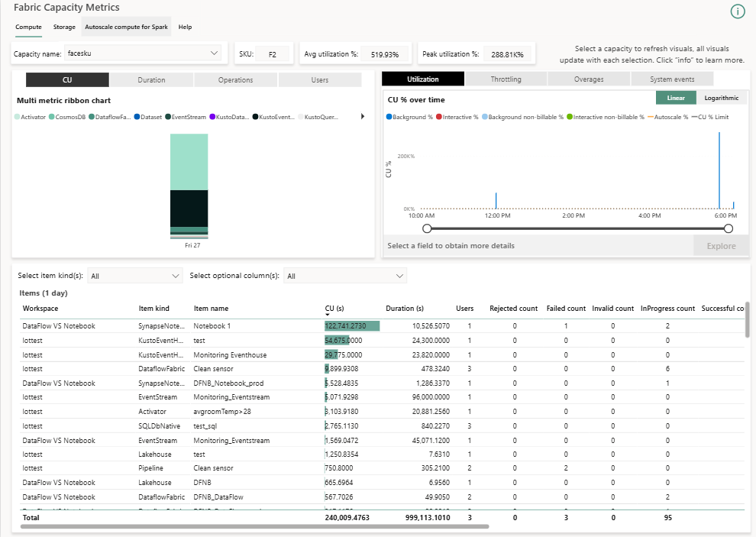Toggle EventStream legend item

(186, 117)
